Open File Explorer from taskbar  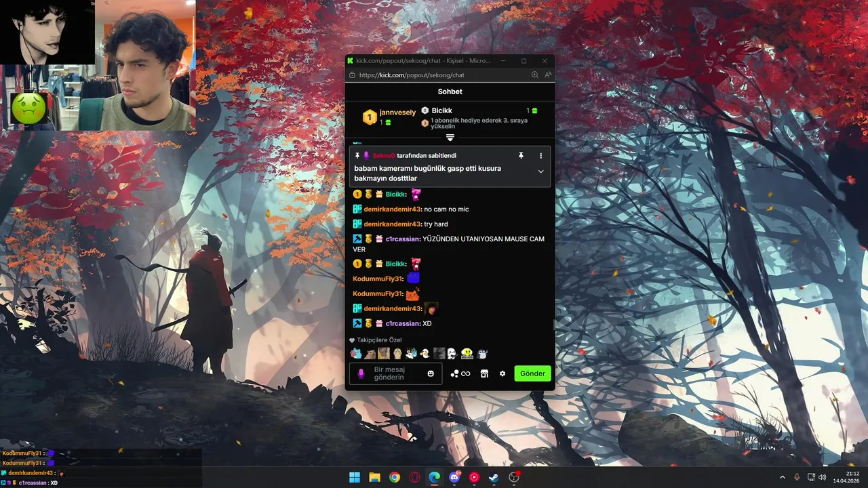pos(374,477)
